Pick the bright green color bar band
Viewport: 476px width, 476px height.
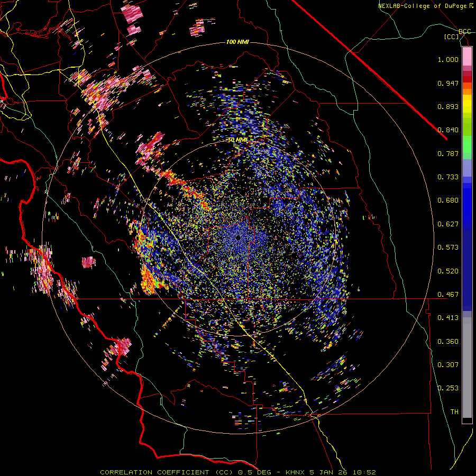coord(467,144)
